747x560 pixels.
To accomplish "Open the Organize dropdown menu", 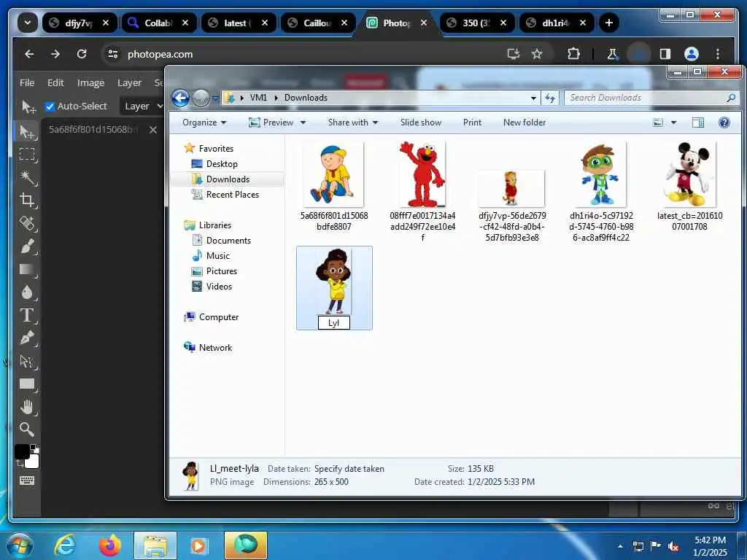I will tap(204, 122).
